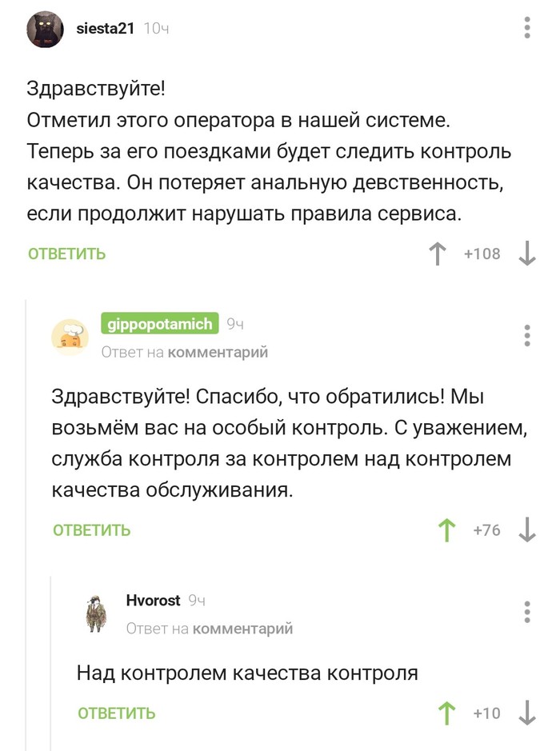Click the gippopotamich username badge
The image size is (560, 751).
[158, 323]
